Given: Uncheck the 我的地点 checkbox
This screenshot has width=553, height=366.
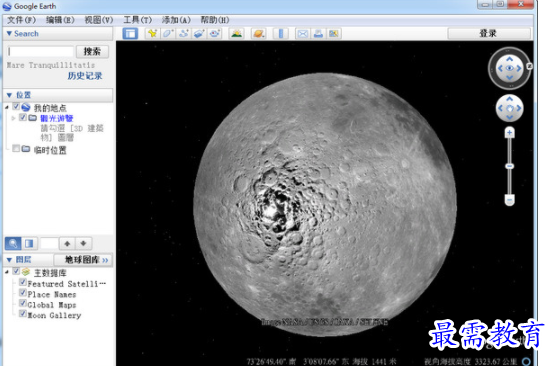Looking at the screenshot, I should point(16,106).
